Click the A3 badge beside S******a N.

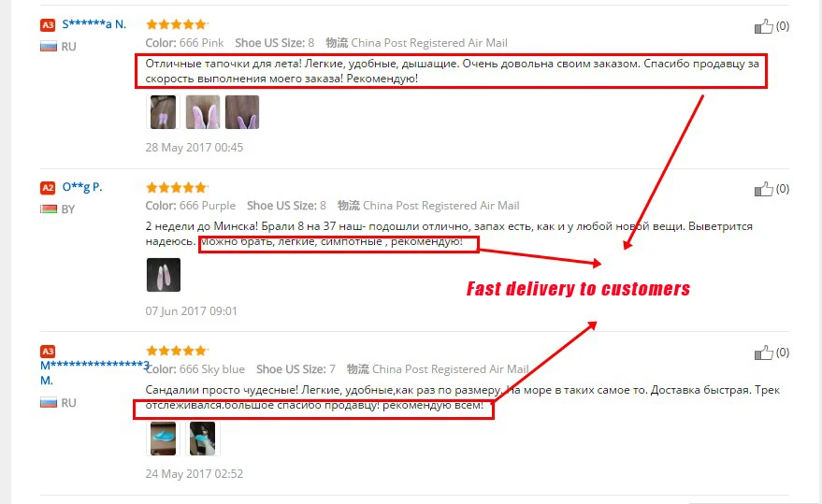[48, 24]
